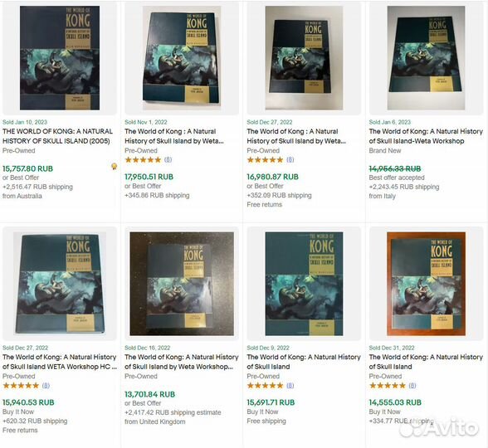Open review count (8) under Sold Nov 1 listing
The height and width of the screenshot is (448, 488).
pyautogui.click(x=168, y=160)
